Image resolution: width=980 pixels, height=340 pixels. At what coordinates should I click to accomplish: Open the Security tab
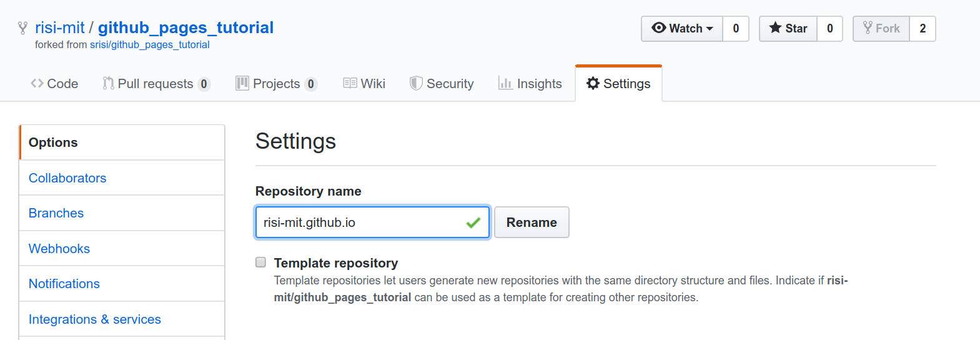pos(442,84)
